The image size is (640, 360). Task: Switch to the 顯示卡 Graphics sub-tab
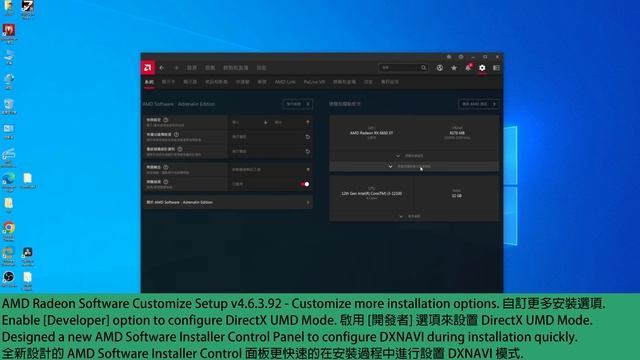coord(168,82)
